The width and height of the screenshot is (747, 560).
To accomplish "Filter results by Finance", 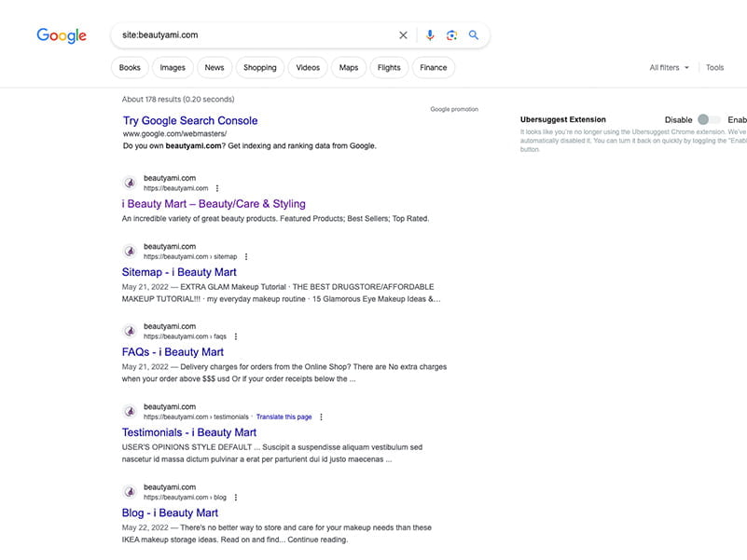I will 434,68.
